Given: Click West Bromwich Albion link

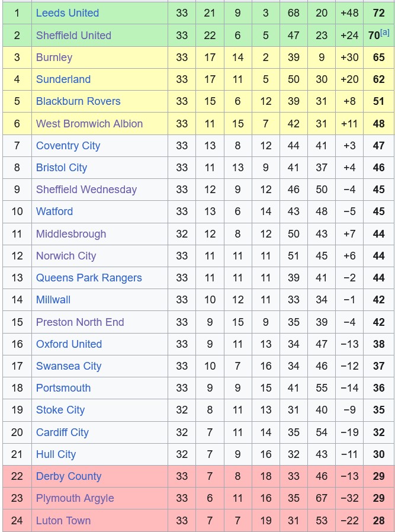Looking at the screenshot, I should 89,124.
